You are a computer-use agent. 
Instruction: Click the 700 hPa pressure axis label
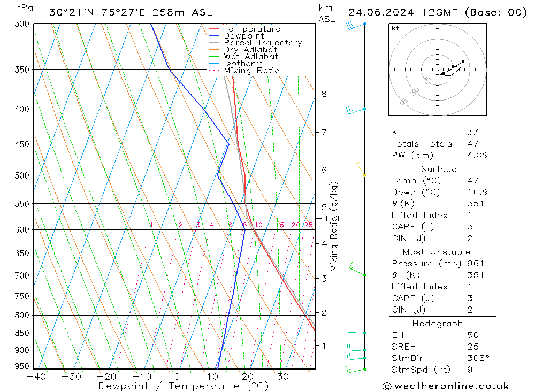[x=22, y=275]
